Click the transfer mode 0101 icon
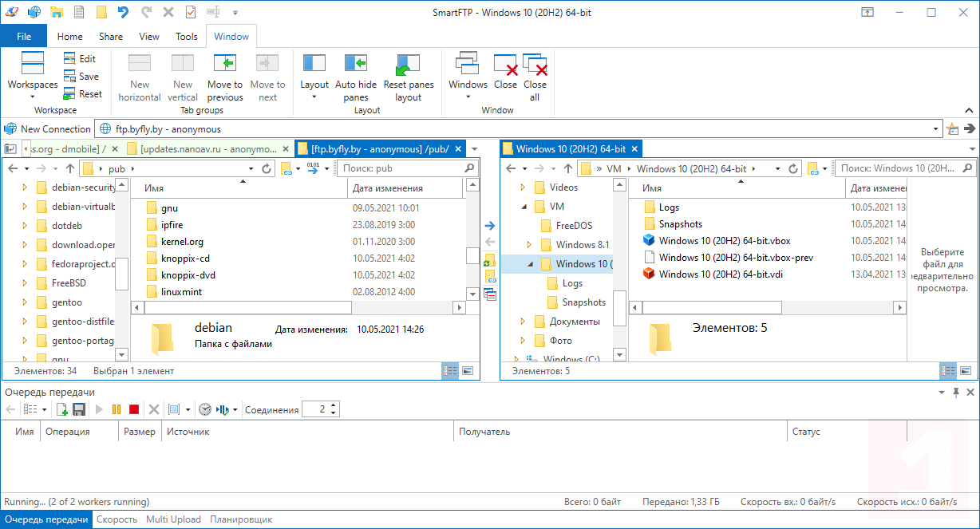 (313, 168)
